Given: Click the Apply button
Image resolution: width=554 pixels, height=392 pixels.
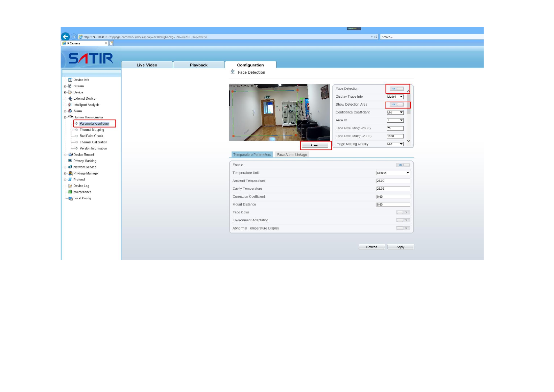Looking at the screenshot, I should click(x=400, y=247).
